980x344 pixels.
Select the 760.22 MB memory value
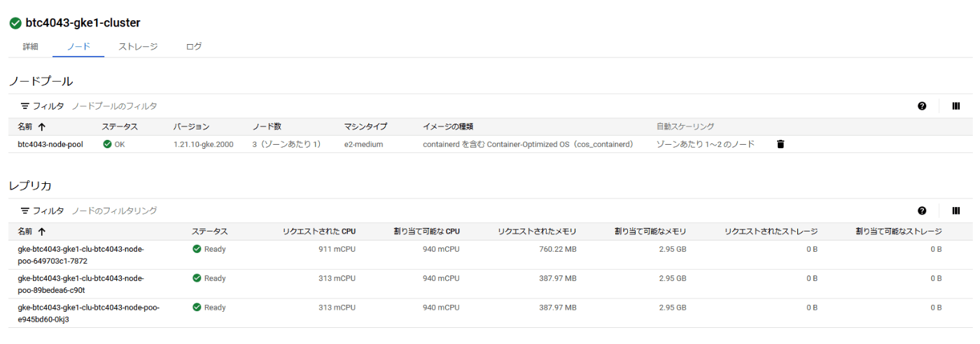coord(558,249)
